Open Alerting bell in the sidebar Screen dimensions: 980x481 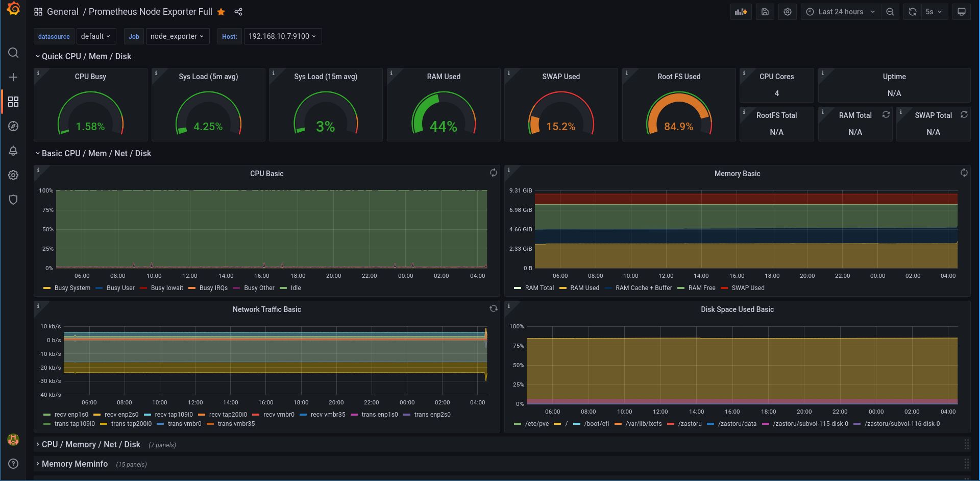pos(13,151)
